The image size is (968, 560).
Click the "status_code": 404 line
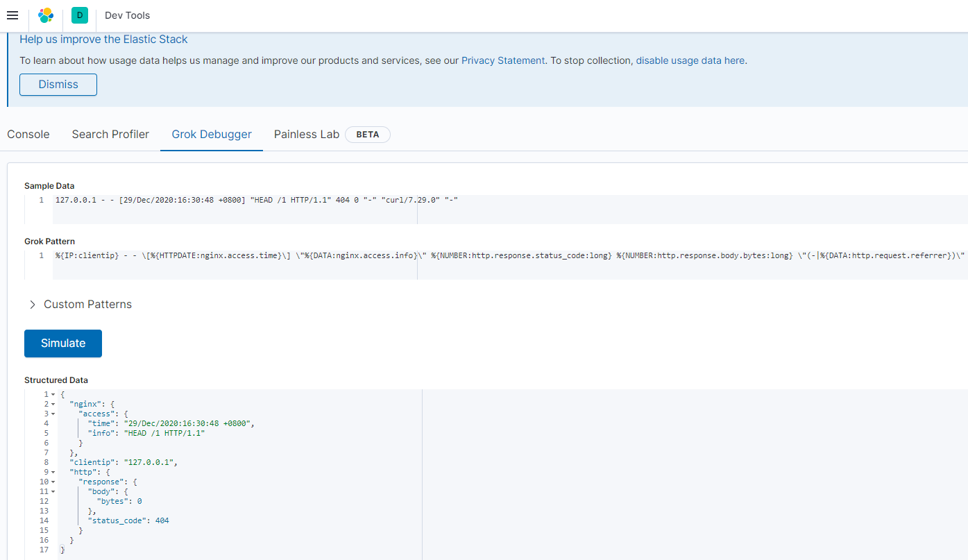tap(128, 520)
